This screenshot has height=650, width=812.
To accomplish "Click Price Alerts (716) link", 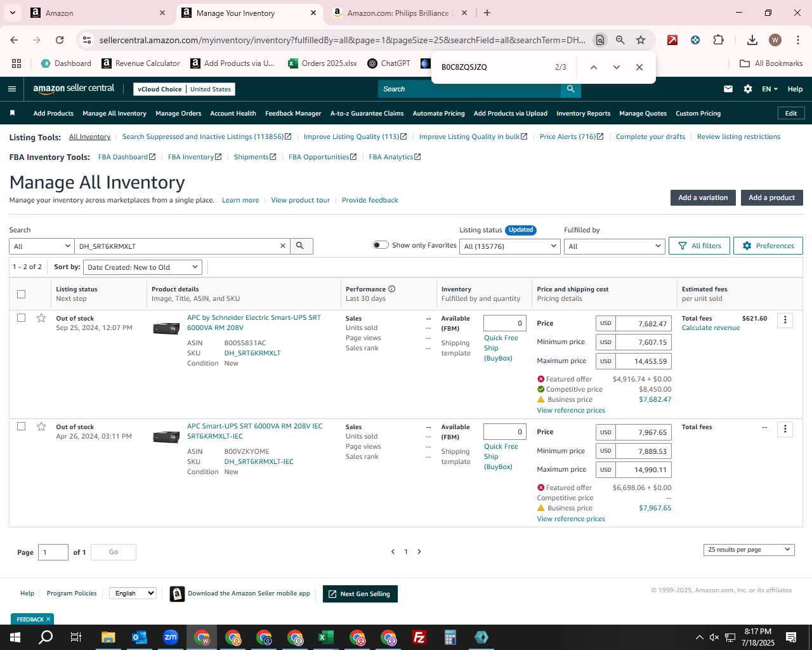I will (572, 136).
